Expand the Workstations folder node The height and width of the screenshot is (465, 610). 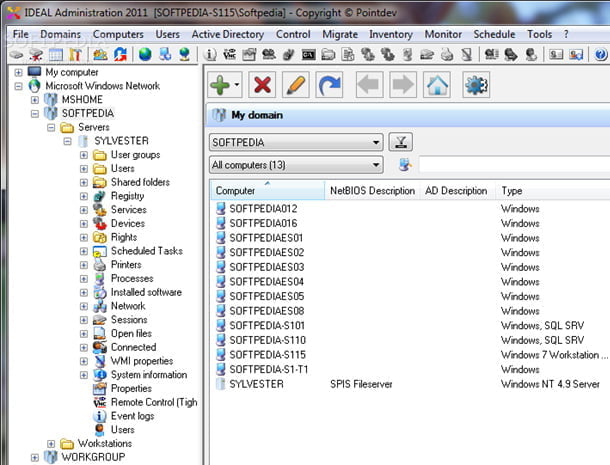pos(51,443)
